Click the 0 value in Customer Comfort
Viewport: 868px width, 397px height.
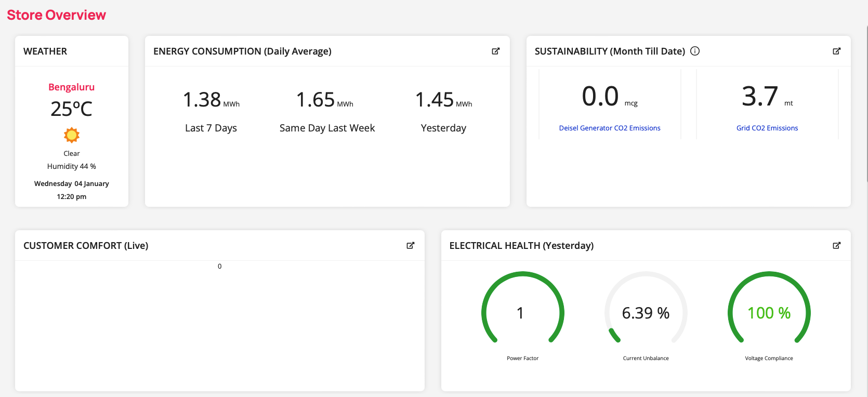pos(219,266)
